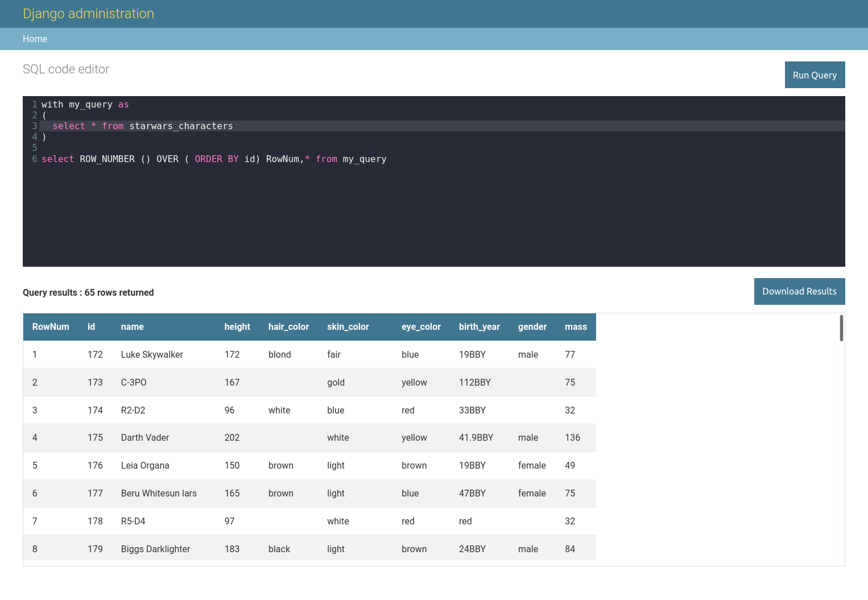The width and height of the screenshot is (868, 600).
Task: Click the mass column header
Action: pos(576,326)
